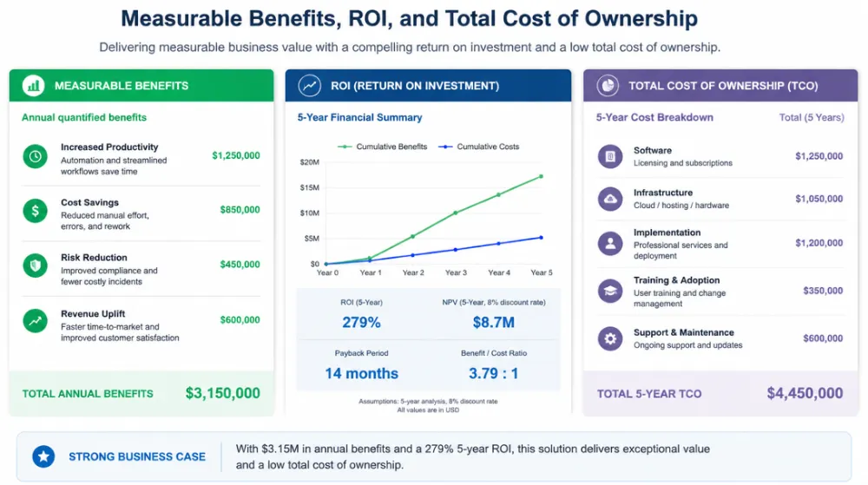Click the STRONG BUSINESS CASE label
The image size is (868, 485).
coord(137,456)
